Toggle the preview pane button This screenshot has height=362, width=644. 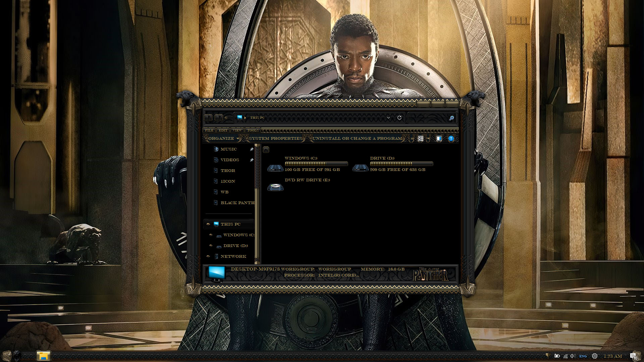[439, 138]
